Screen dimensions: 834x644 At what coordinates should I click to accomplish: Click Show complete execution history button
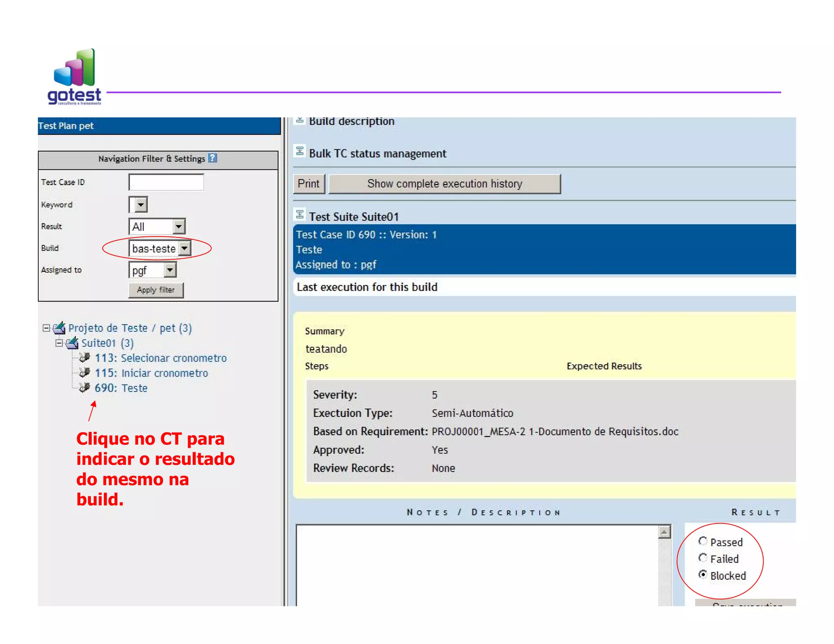click(444, 184)
